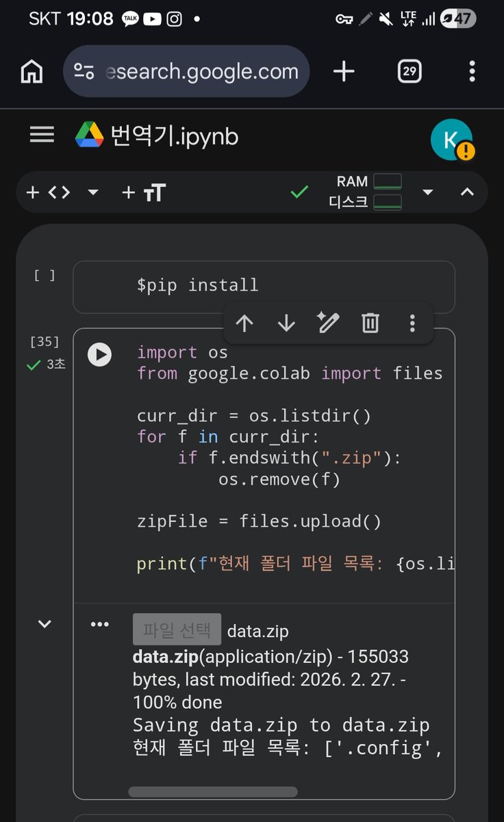Image resolution: width=504 pixels, height=822 pixels.
Task: Click the green connected checkmark
Action: tap(299, 192)
